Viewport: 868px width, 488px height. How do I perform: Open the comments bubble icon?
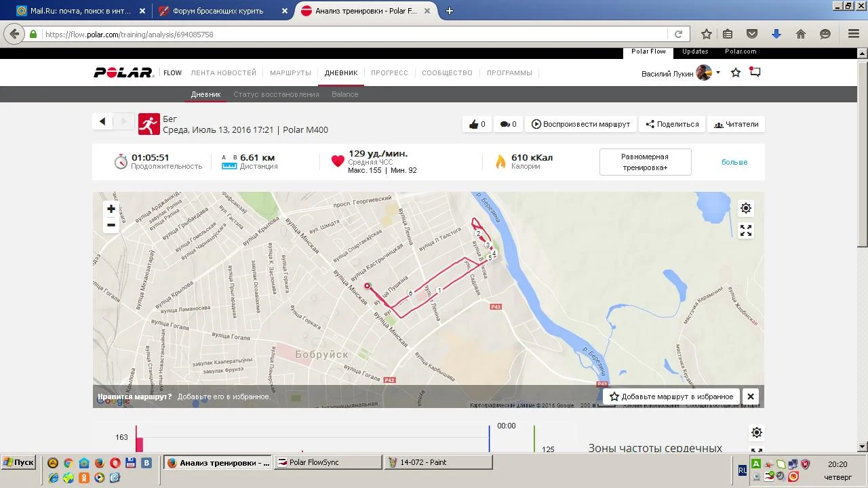point(508,124)
